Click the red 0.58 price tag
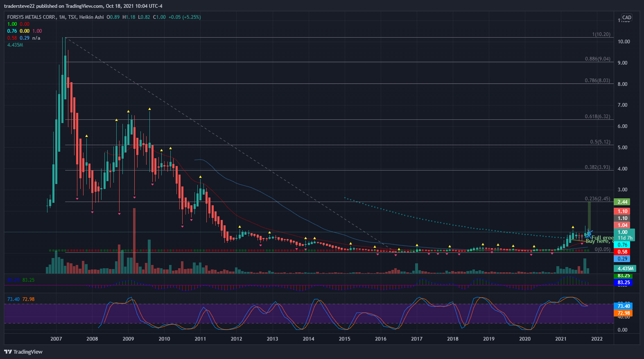Image resolution: width=644 pixels, height=359 pixels. (x=622, y=252)
